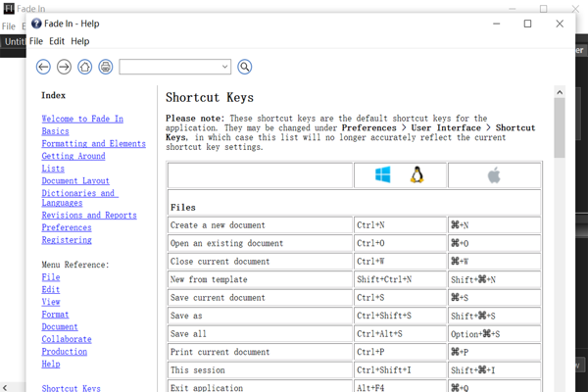Go to the Getting Around topic
The height and width of the screenshot is (392, 588).
click(x=73, y=156)
